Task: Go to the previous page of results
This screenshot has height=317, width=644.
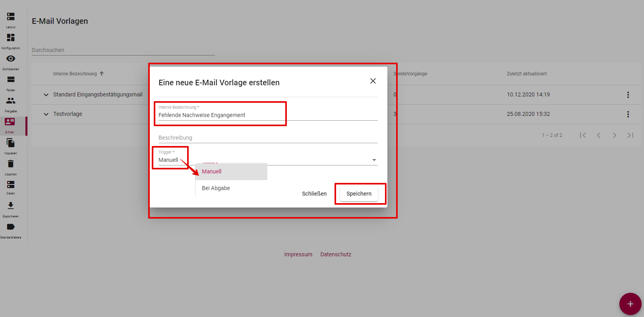Action: coord(599,135)
